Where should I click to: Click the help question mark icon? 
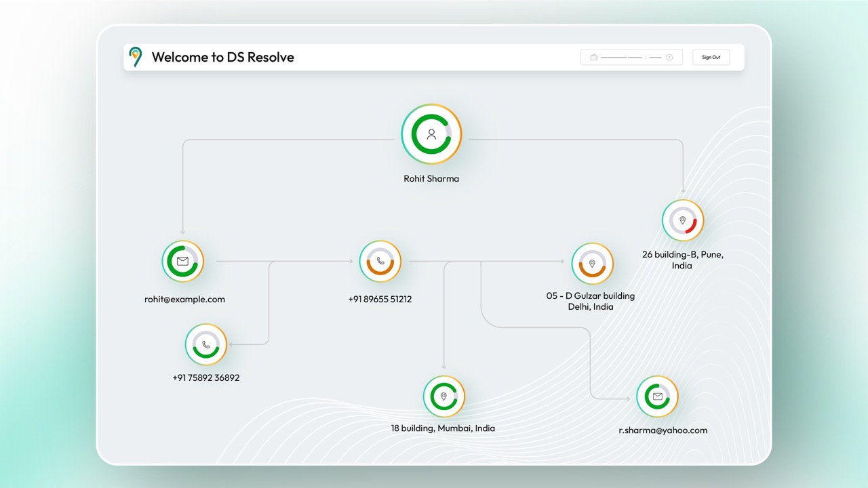point(669,58)
